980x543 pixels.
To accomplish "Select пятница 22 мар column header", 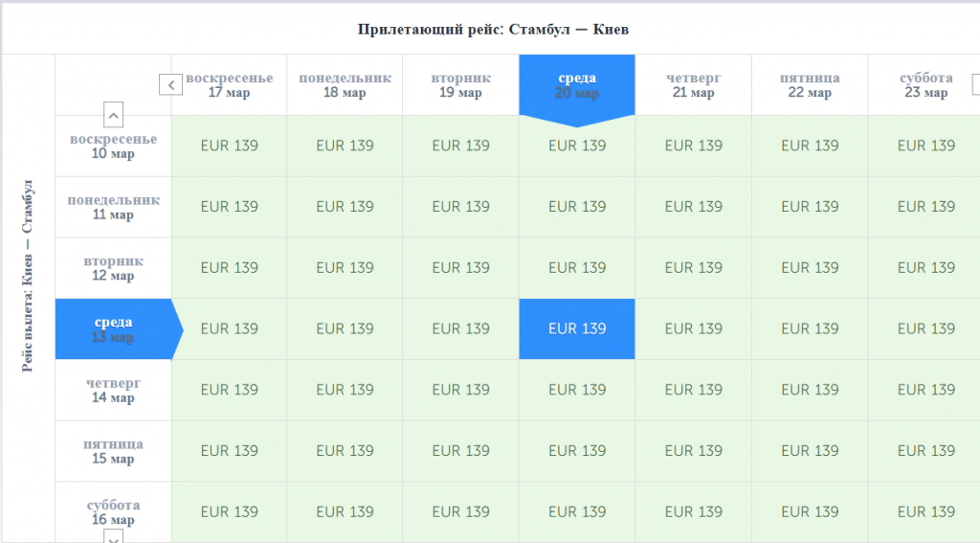I will [810, 85].
